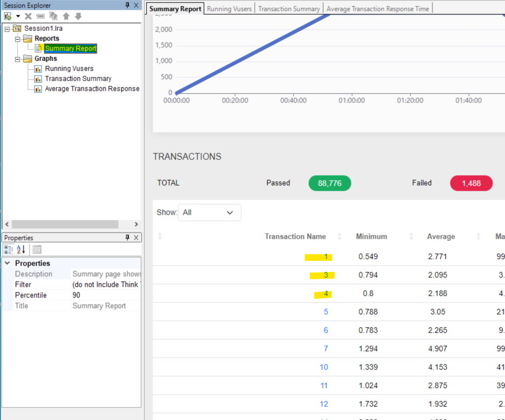Select the Graphs folder node

click(46, 59)
